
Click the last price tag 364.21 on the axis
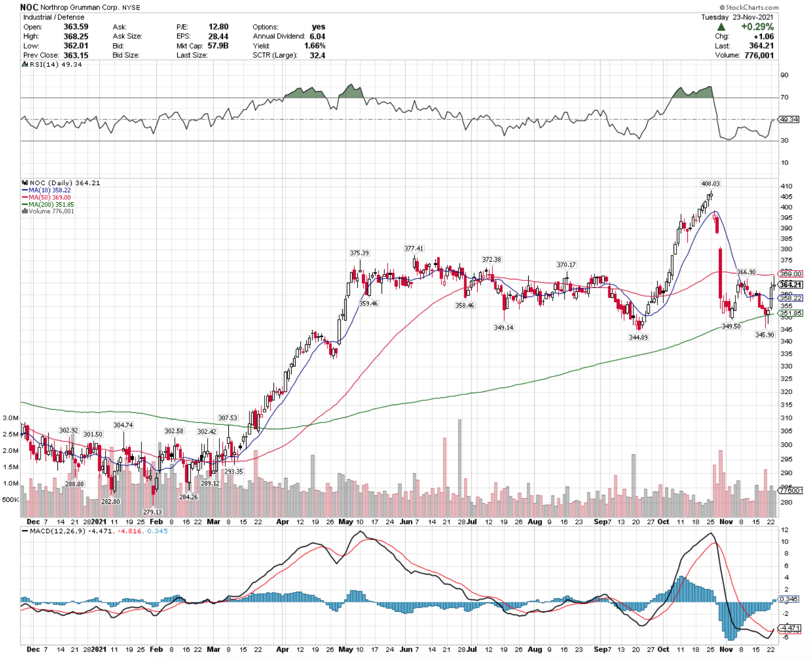(790, 285)
